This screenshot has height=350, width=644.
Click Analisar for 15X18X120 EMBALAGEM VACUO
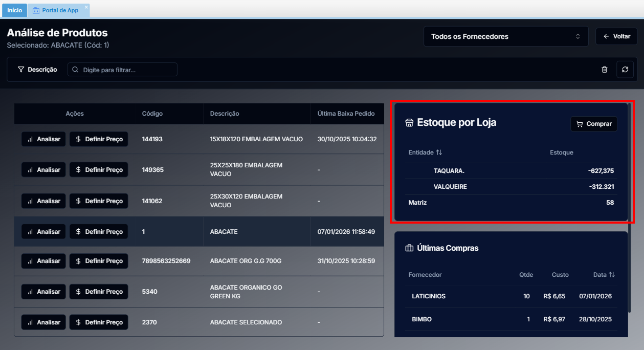[x=43, y=139]
